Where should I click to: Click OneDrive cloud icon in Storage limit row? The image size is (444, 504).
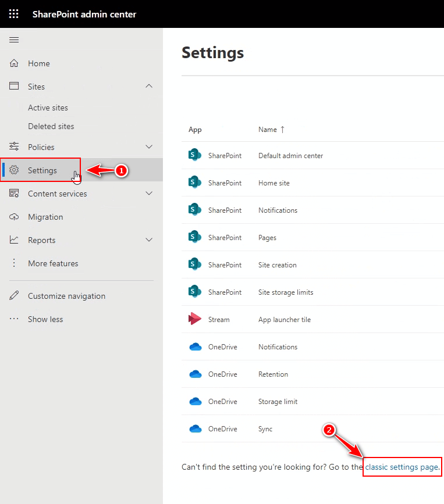[x=196, y=402]
